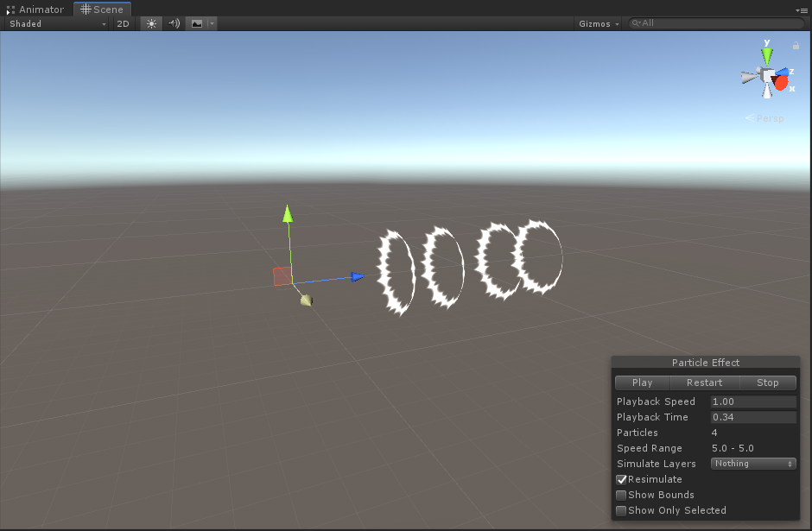Click the Particle Effect panel title
812x531 pixels.
coord(706,363)
